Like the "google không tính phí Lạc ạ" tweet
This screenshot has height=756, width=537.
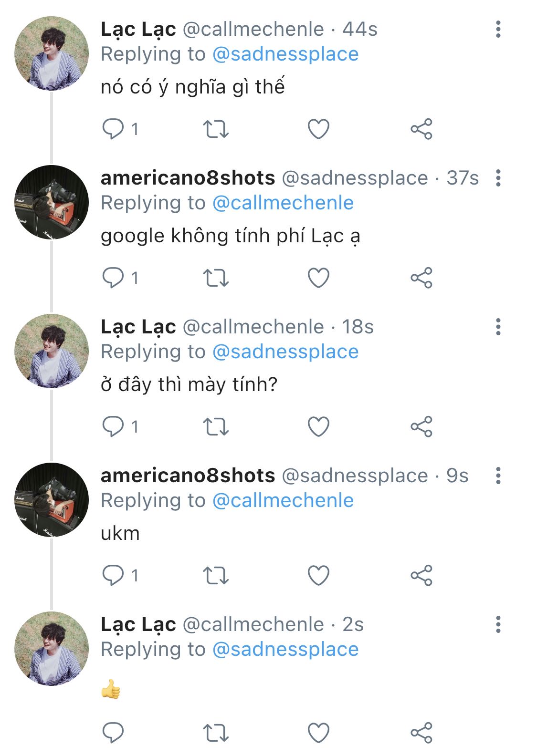tap(318, 278)
